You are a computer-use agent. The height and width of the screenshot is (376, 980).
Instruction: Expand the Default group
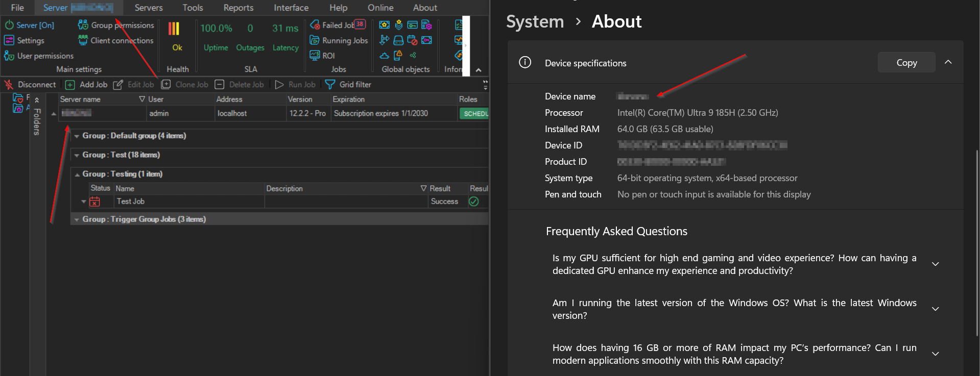[77, 136]
